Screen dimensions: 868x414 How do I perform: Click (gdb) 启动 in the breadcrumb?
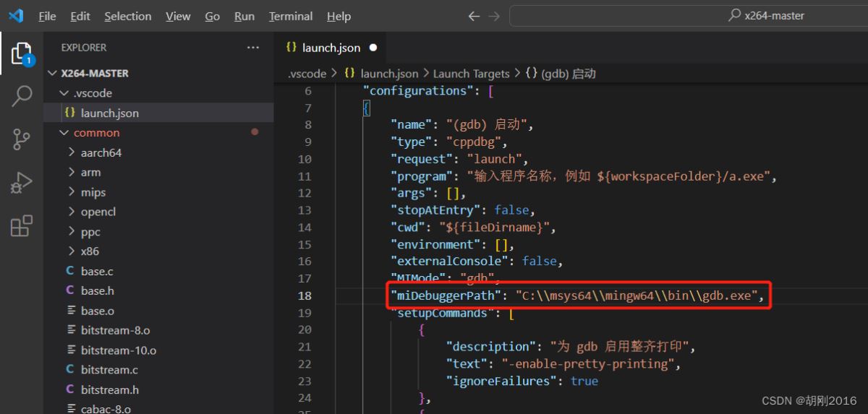[x=569, y=74]
